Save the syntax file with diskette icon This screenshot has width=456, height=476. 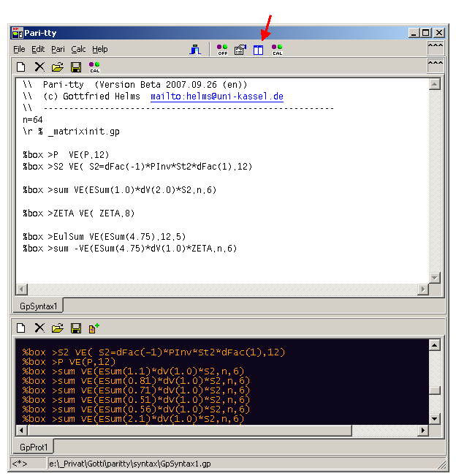(76, 67)
